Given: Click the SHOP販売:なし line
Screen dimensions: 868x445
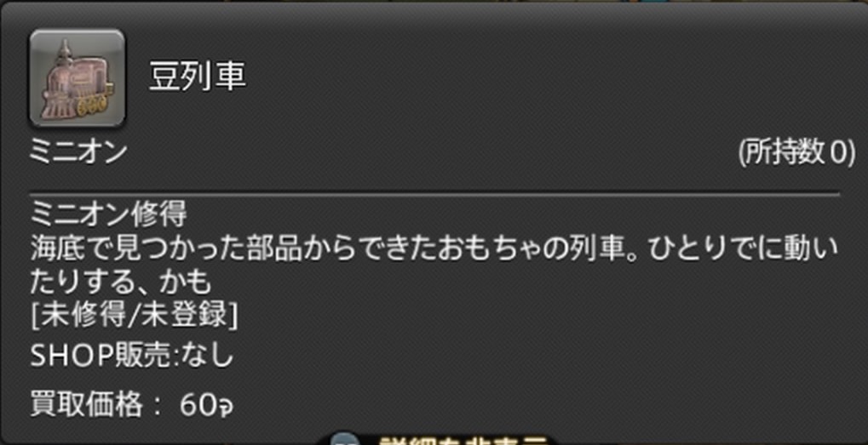Looking at the screenshot, I should point(131,356).
